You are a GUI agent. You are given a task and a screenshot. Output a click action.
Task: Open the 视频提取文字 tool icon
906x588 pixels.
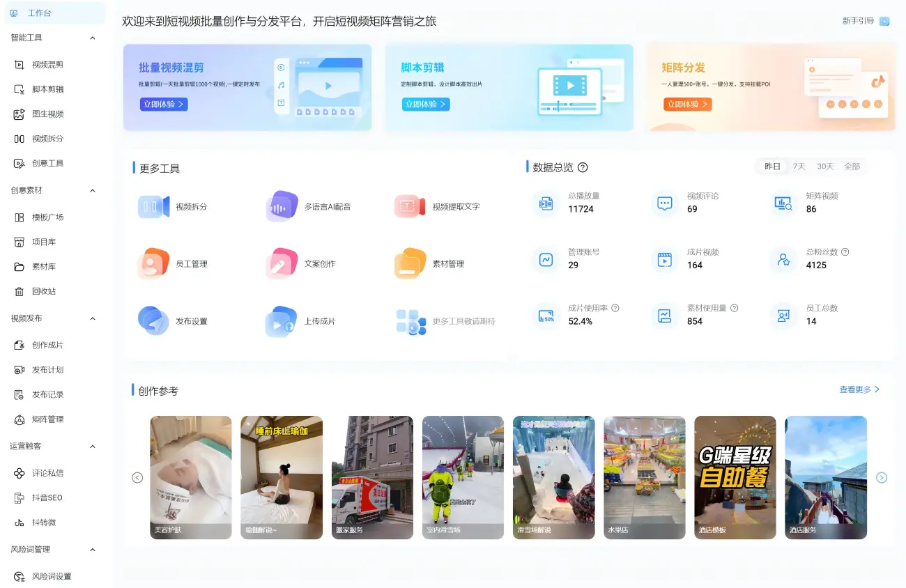(410, 207)
